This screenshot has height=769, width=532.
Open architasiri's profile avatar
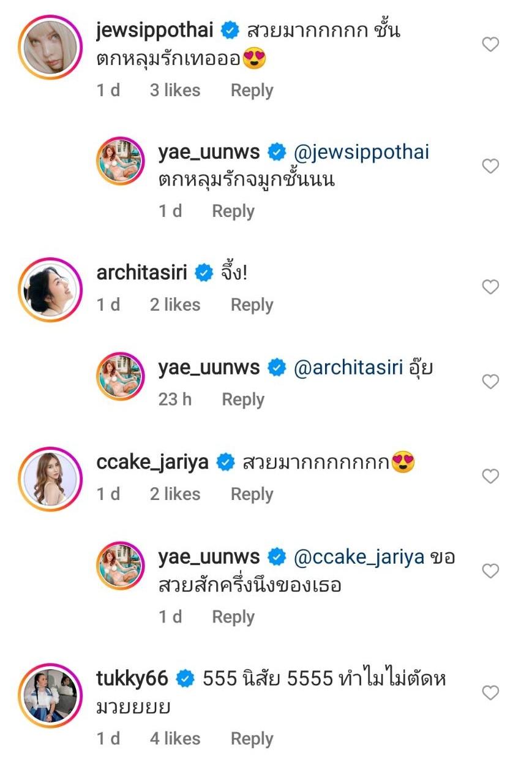tap(50, 289)
